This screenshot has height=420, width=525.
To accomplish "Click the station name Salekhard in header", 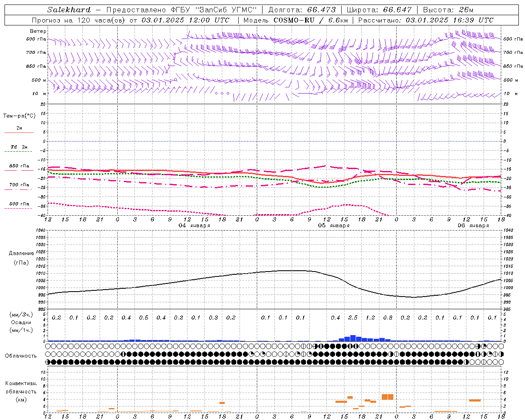I will [69, 10].
